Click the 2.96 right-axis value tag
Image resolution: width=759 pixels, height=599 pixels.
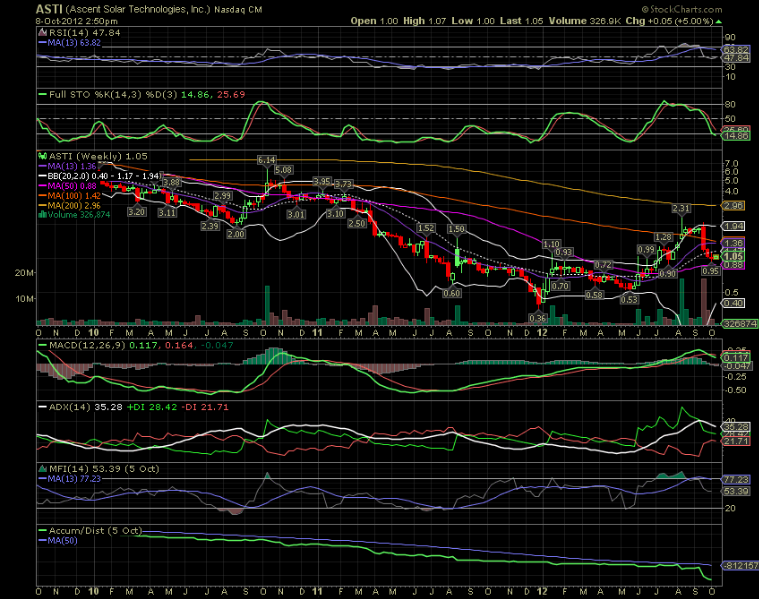733,205
